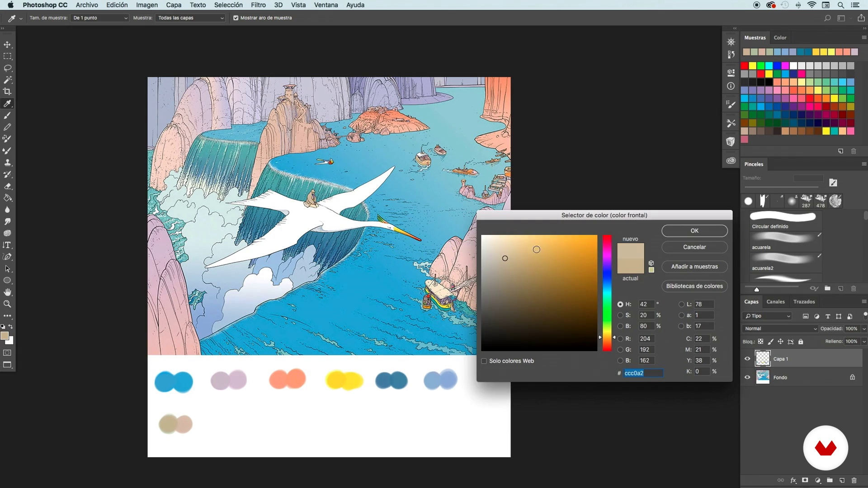Create new group folder in Layers panel

[x=830, y=480]
